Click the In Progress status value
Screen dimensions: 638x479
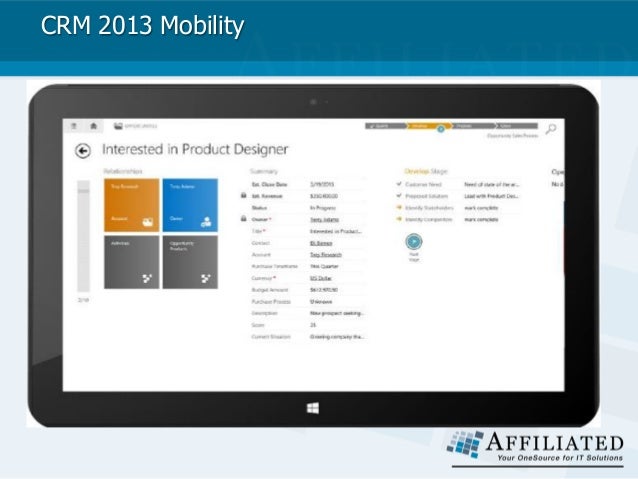point(323,208)
